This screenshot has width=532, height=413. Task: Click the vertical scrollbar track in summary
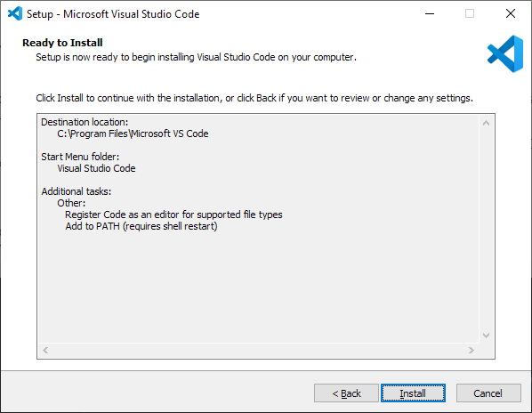click(486, 229)
